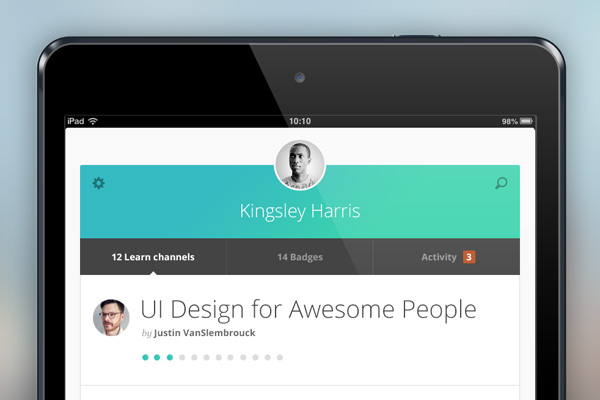Open Kingsley Harris profile photo
The height and width of the screenshot is (400, 600).
299,164
